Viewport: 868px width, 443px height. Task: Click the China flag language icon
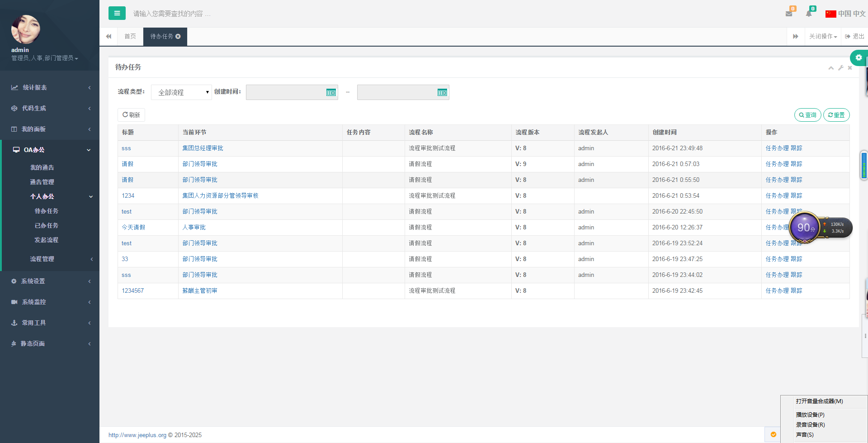pyautogui.click(x=830, y=14)
